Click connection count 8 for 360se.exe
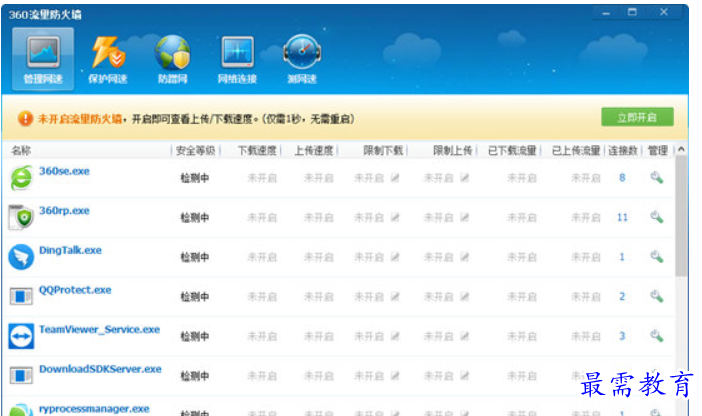The width and height of the screenshot is (702, 416). pos(622,178)
